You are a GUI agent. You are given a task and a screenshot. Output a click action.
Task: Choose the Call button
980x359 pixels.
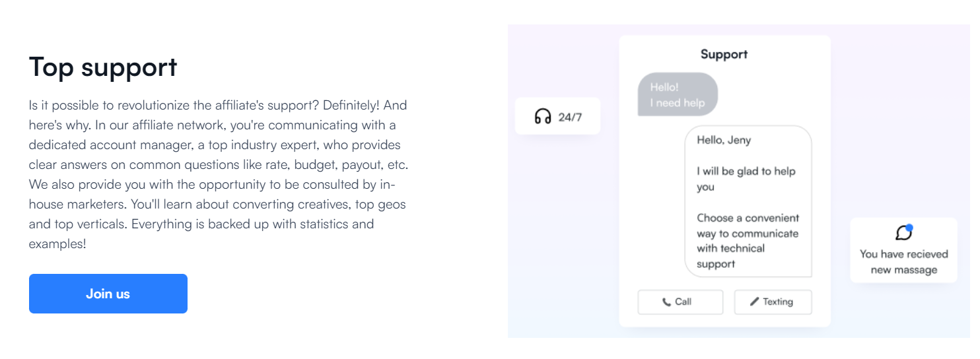coord(680,302)
